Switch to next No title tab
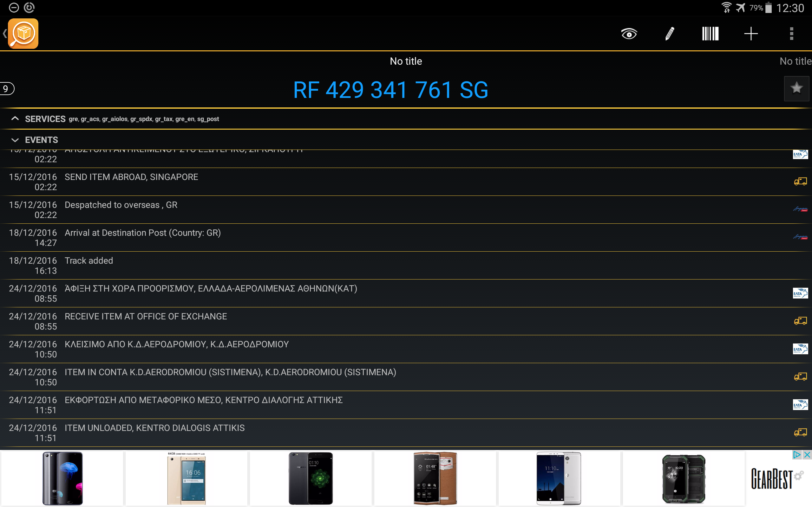This screenshot has width=812, height=507. (x=795, y=61)
